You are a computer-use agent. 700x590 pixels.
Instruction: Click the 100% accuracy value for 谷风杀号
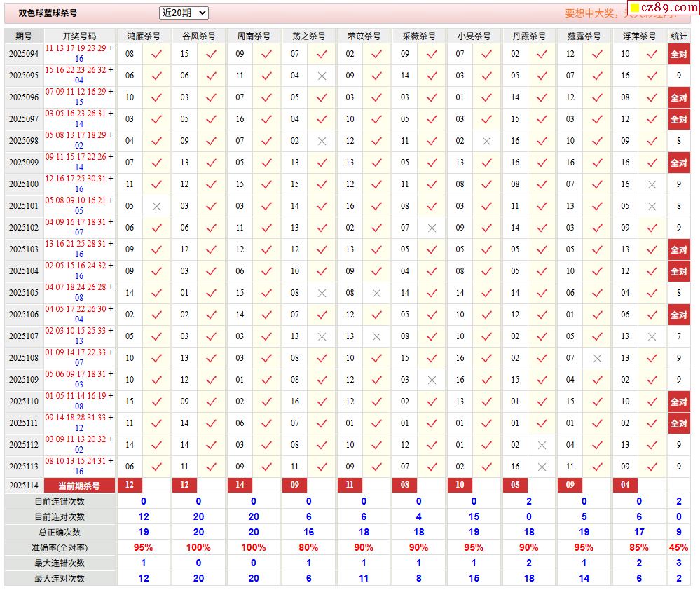(198, 547)
